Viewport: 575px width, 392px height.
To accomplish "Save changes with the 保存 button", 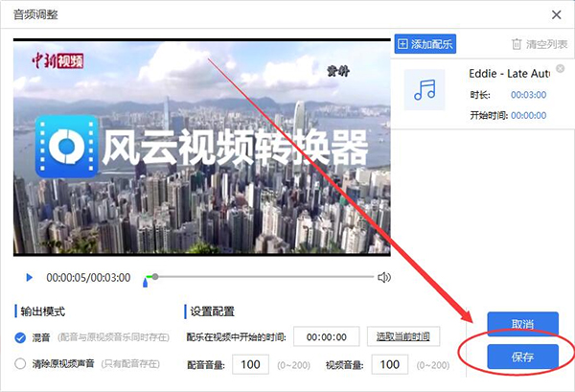I will (522, 357).
